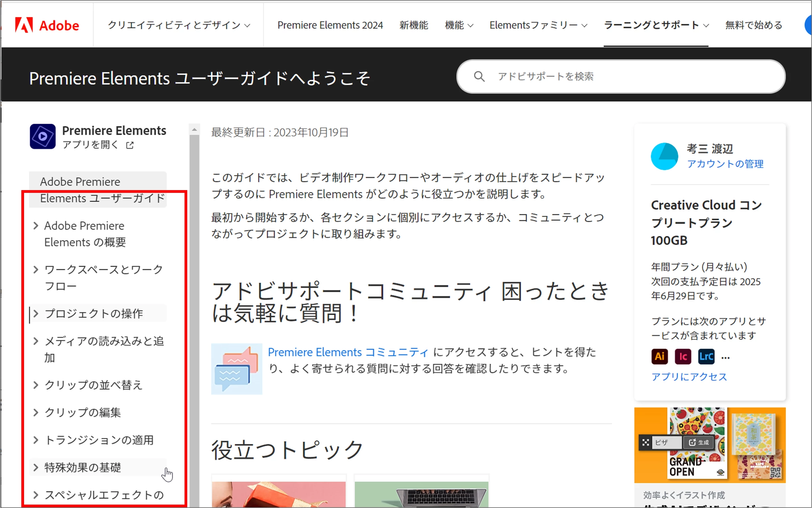Click the Lightroom Classic (Lrc) icon
Viewport: 812px width, 508px height.
[706, 357]
